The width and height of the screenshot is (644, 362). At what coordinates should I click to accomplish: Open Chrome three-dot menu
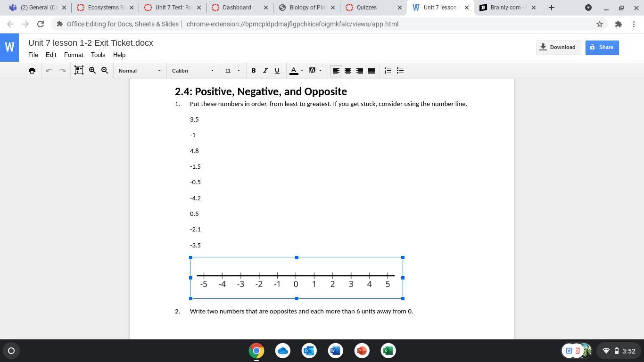click(634, 24)
